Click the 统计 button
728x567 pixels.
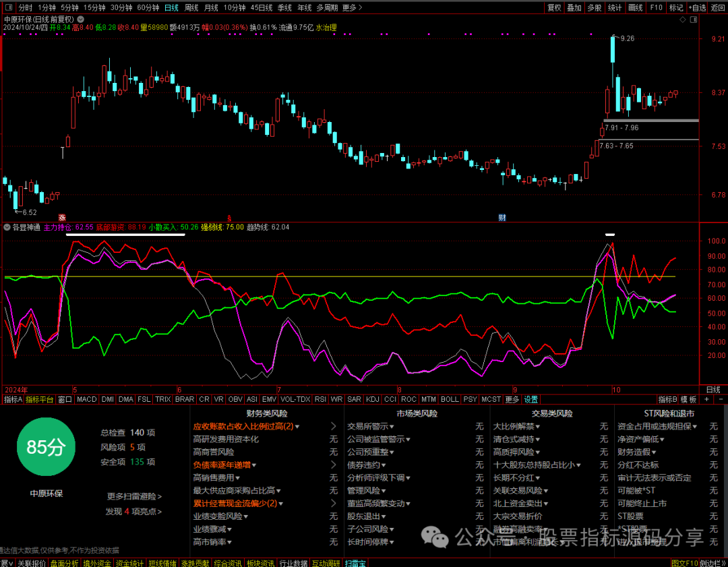(615, 7)
